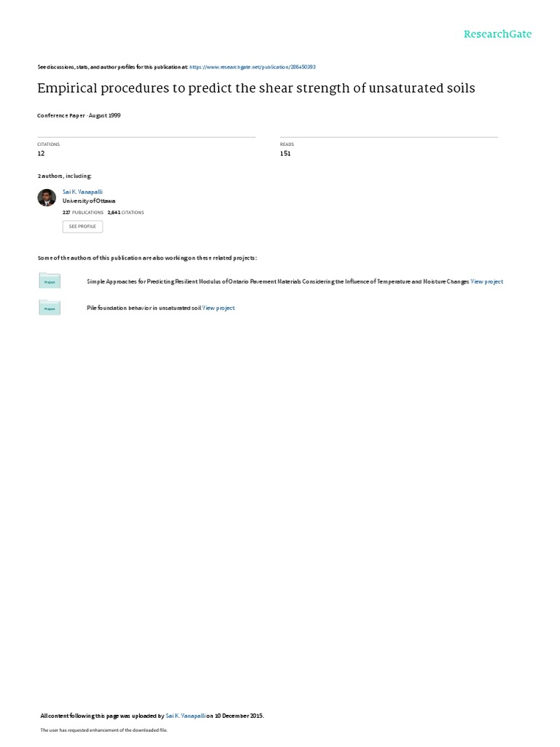Image resolution: width=560 pixels, height=747 pixels.
Task: Open View project link for Resilient Modulus
Action: tap(486, 282)
